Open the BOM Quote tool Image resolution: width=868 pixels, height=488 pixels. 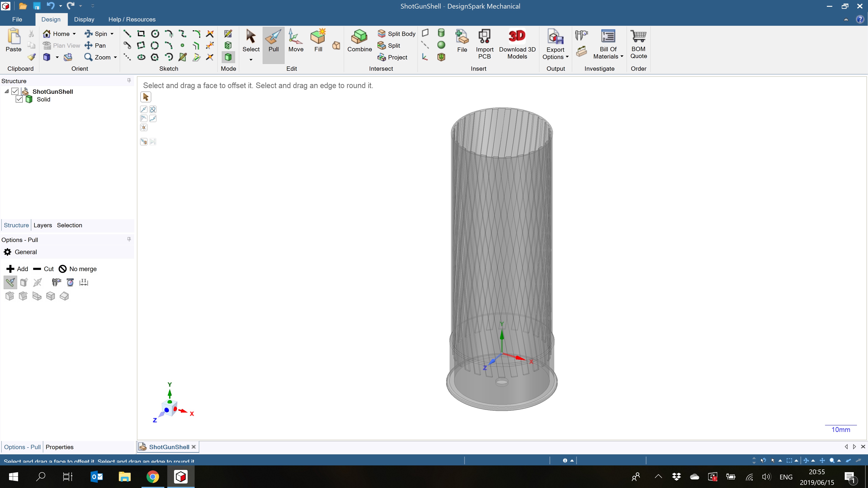638,44
